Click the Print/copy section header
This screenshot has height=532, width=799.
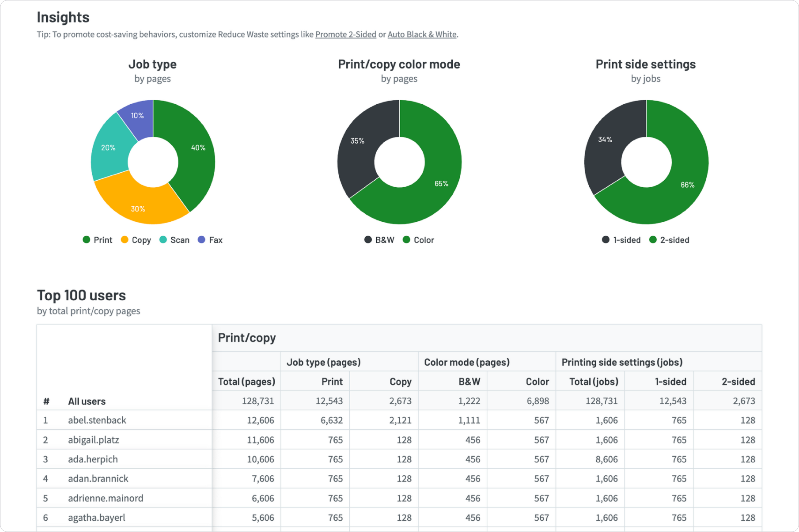(247, 338)
